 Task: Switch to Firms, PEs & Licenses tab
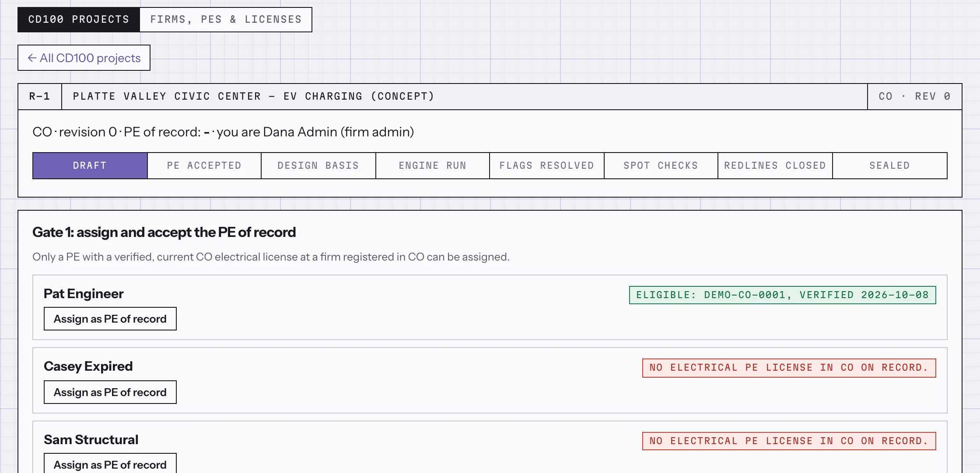[x=226, y=20]
